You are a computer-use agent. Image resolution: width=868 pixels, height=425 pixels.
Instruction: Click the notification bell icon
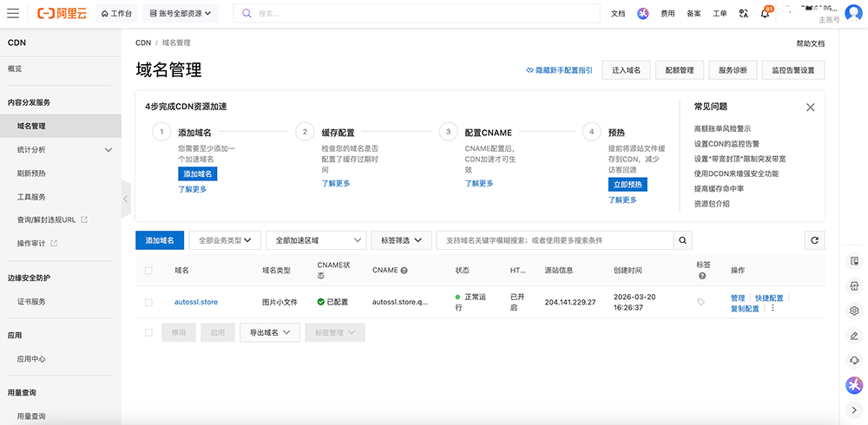click(766, 14)
